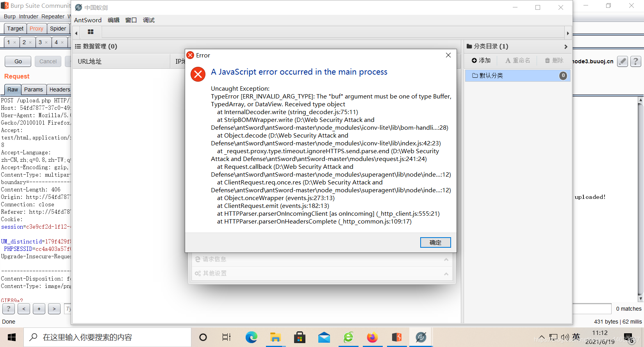Click 英 input method indicator

(x=576, y=337)
